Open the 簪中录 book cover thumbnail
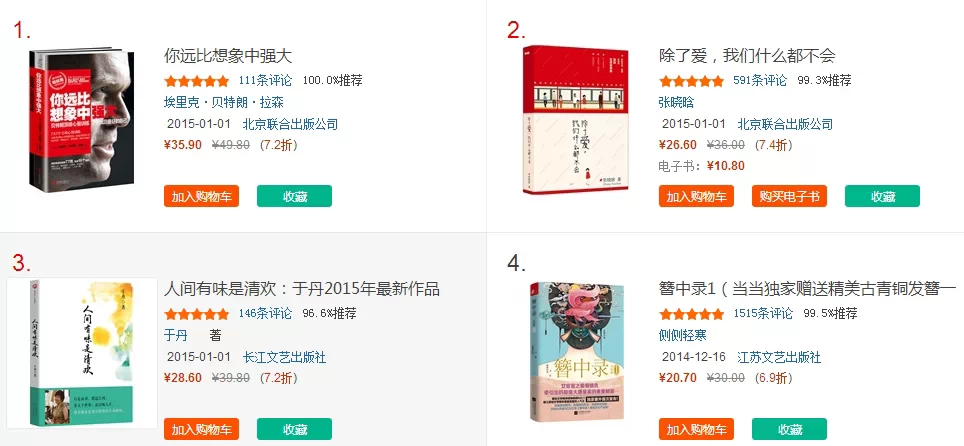Image resolution: width=964 pixels, height=446 pixels. pyautogui.click(x=577, y=351)
